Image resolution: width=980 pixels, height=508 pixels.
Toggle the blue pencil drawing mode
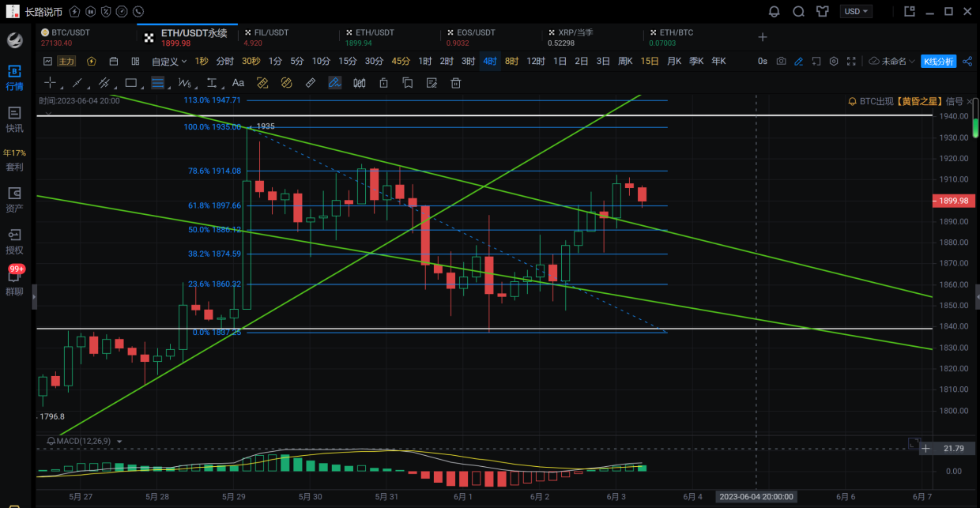tap(799, 62)
